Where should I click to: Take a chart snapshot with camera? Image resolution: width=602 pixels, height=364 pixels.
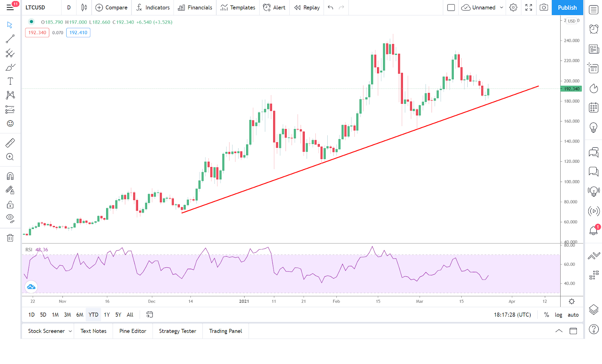pyautogui.click(x=544, y=8)
